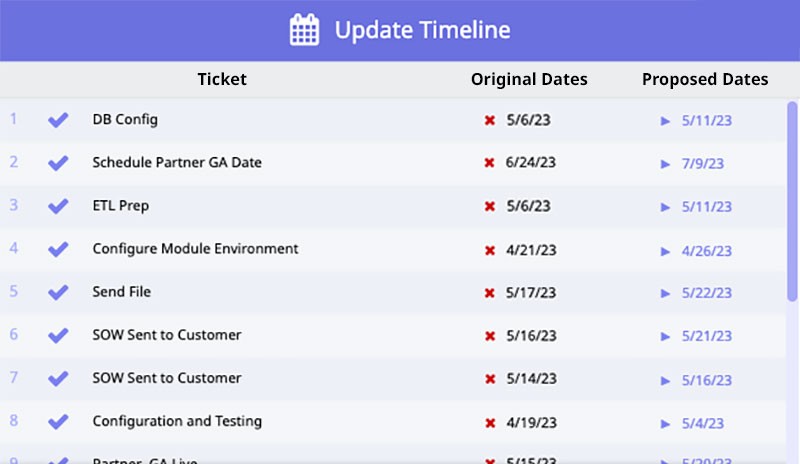Screen dimensions: 800x464
Task: Click arrow icon before 4/26/23
Action: coord(665,251)
